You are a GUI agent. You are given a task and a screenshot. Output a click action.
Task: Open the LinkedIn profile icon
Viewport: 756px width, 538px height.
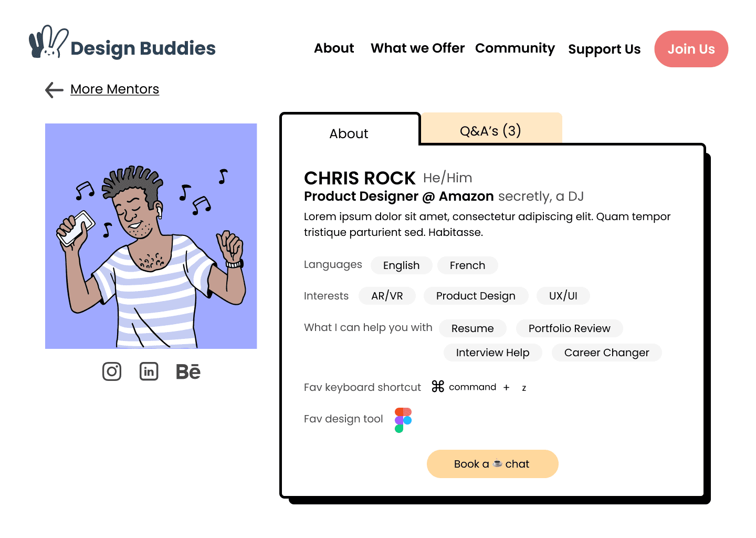click(x=149, y=371)
